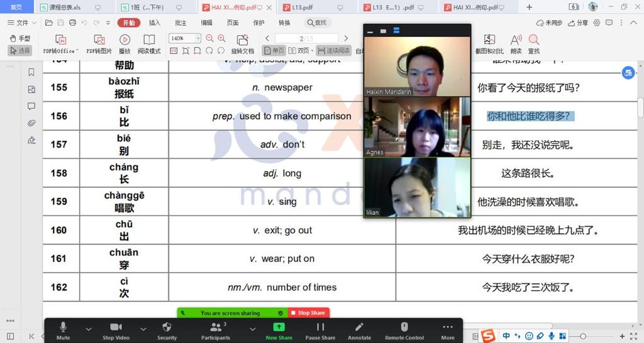This screenshot has height=343, width=644.
Task: Click the fit page icon
Action: click(x=186, y=50)
